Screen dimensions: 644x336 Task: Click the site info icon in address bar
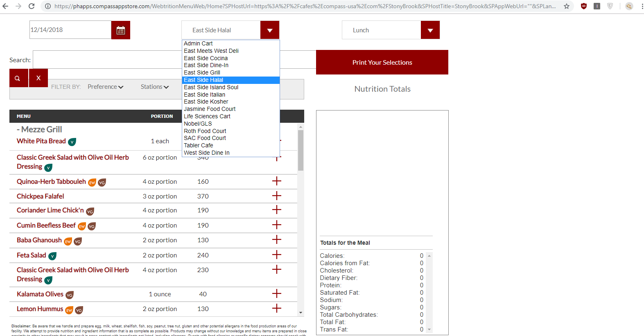[48, 6]
